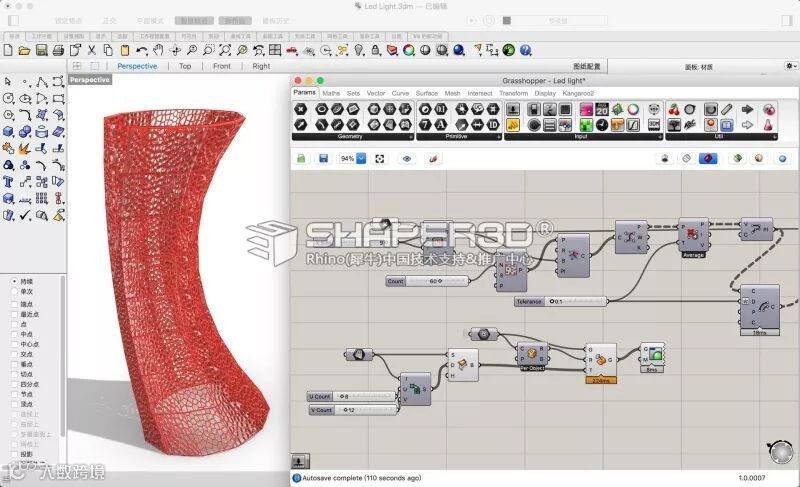Switch to the Right viewport tab
This screenshot has height=487, width=800.
click(261, 66)
